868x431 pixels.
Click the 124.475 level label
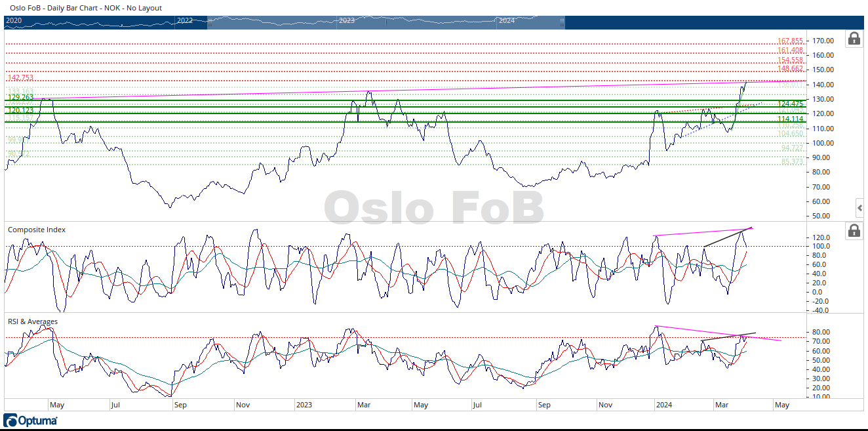pyautogui.click(x=790, y=104)
